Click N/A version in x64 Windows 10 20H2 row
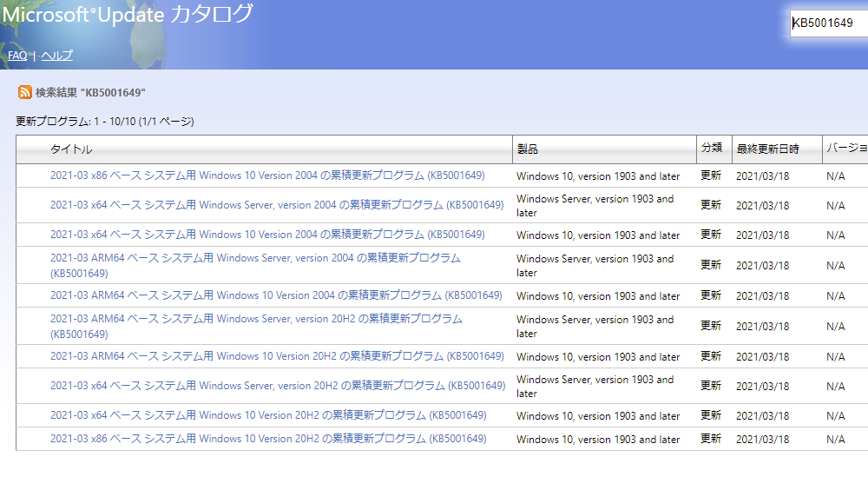The width and height of the screenshot is (868, 477). pyautogui.click(x=835, y=416)
